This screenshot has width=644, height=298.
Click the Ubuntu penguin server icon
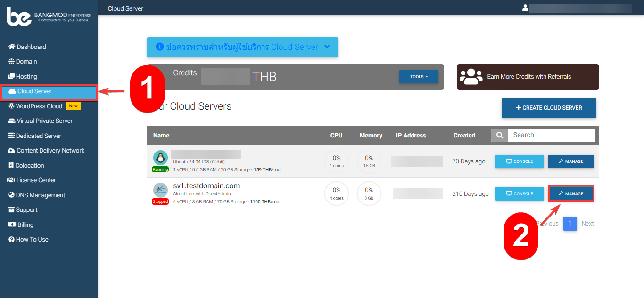(160, 157)
